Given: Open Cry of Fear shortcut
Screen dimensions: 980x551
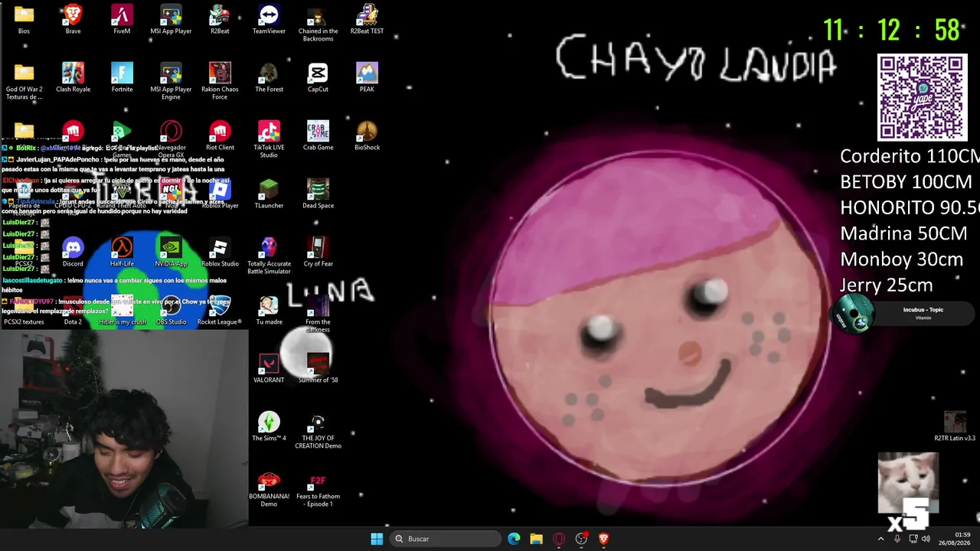Looking at the screenshot, I should [x=318, y=252].
